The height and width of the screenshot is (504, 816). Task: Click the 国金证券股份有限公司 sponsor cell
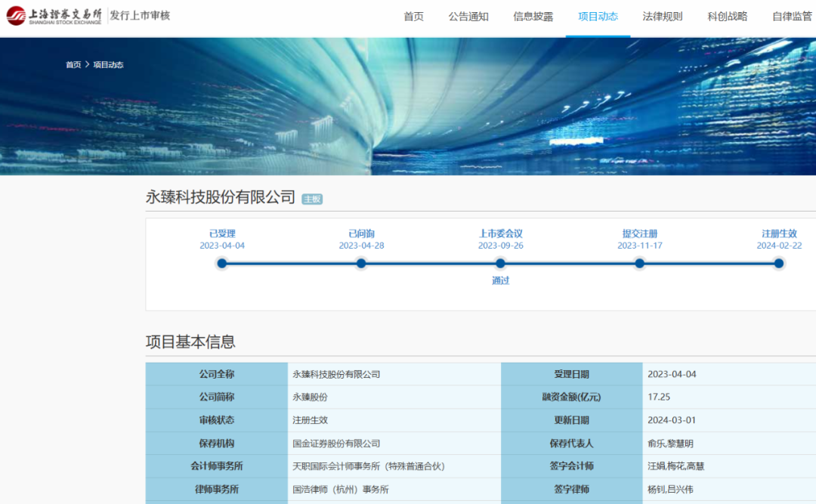(x=394, y=444)
